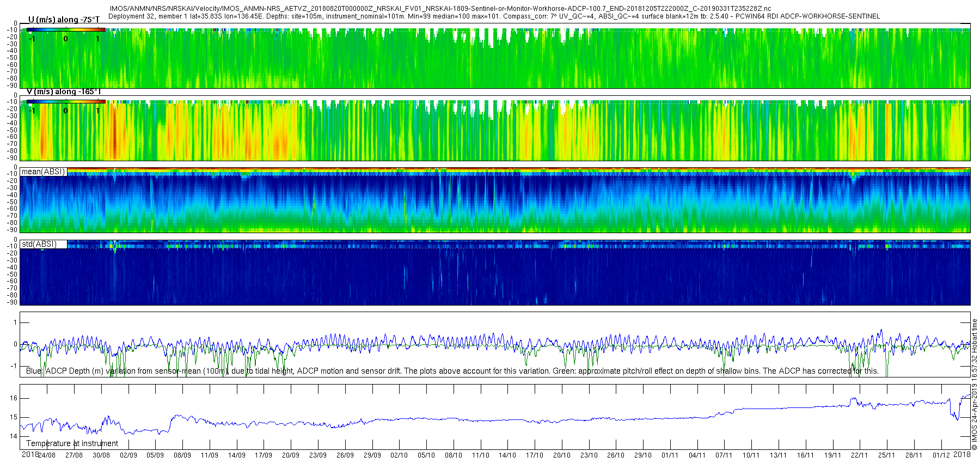980x463 pixels.
Task: Click the '24/08' date tick label
Action: click(x=47, y=455)
